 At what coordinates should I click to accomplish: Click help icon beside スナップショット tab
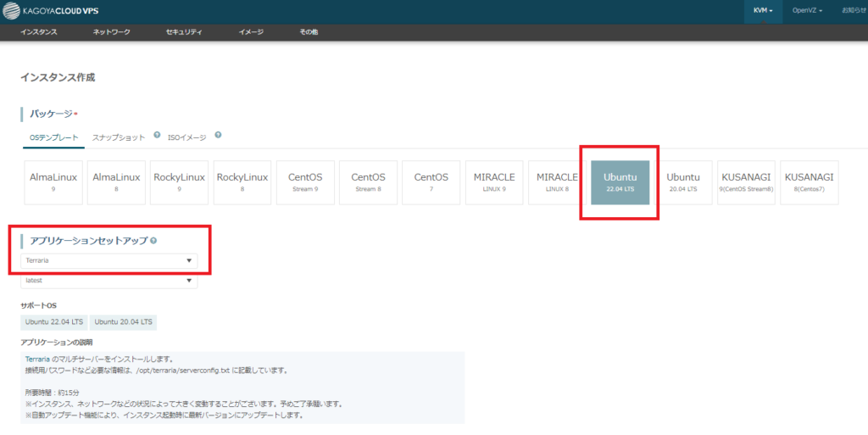(157, 135)
